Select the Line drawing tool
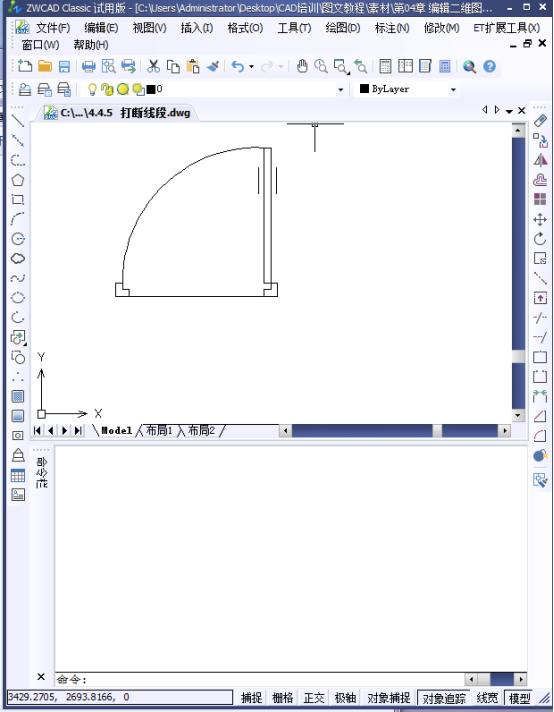Image resolution: width=554 pixels, height=712 pixels. (18, 121)
